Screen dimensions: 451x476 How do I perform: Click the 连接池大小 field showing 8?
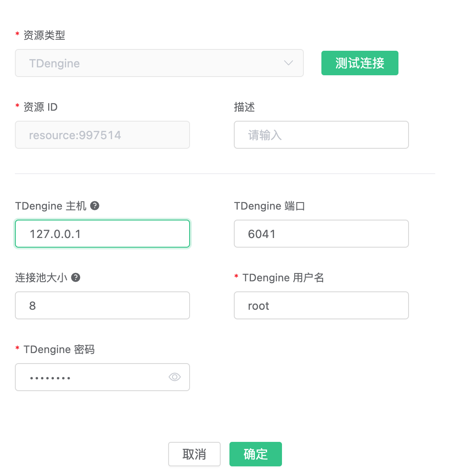pyautogui.click(x=102, y=305)
